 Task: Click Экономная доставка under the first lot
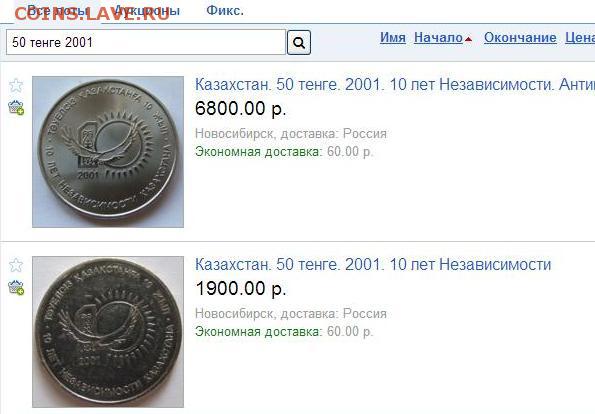[x=258, y=152]
